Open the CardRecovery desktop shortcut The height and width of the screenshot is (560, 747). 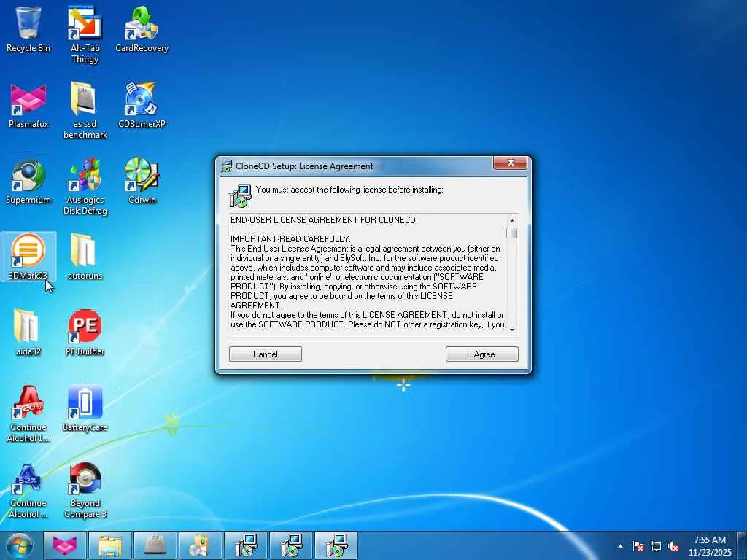142,29
